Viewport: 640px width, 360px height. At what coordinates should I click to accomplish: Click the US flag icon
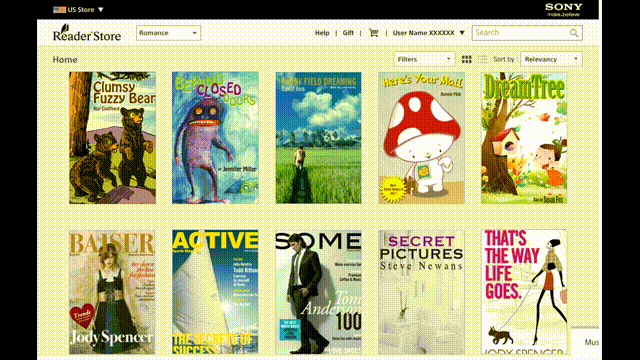pos(59,9)
